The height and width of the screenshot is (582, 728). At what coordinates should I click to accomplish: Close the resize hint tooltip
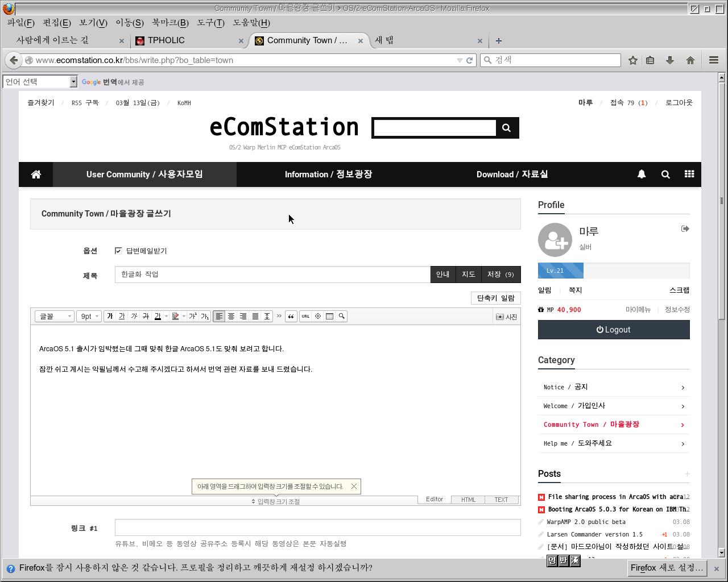pyautogui.click(x=354, y=487)
